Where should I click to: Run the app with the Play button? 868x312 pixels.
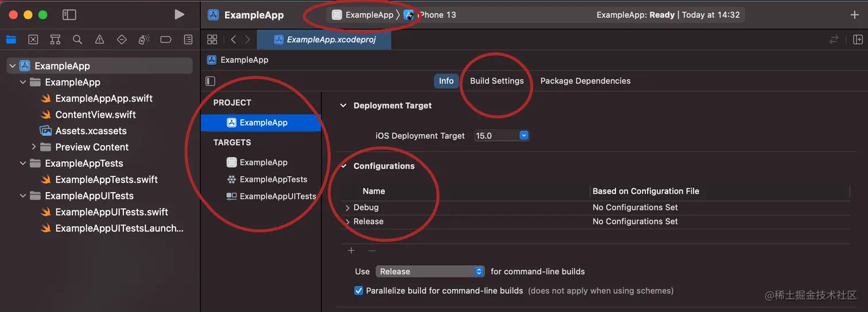pyautogui.click(x=180, y=14)
